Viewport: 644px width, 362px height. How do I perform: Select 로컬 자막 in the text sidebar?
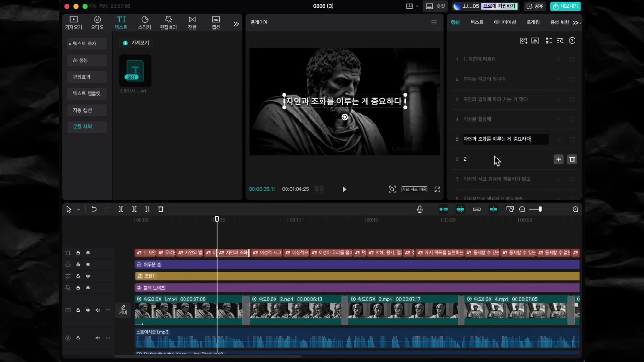[87, 127]
